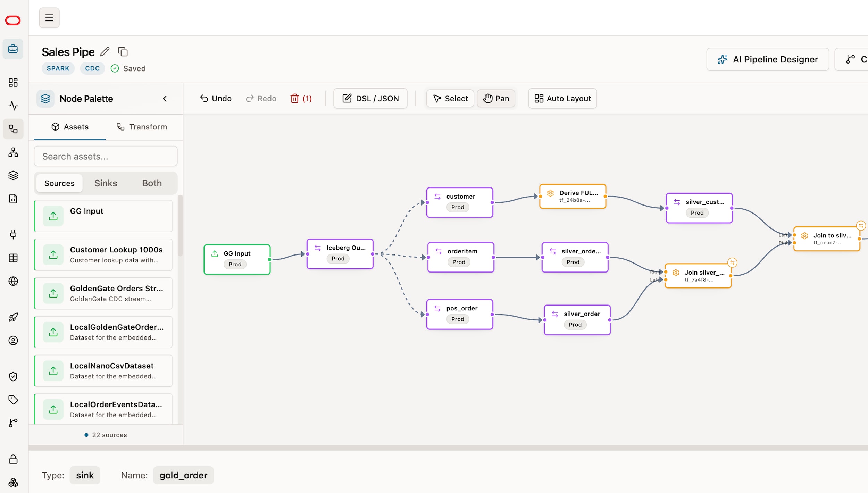The image size is (868, 493).
Task: Select the LocalGoldenGateOrder asset
Action: point(103,332)
